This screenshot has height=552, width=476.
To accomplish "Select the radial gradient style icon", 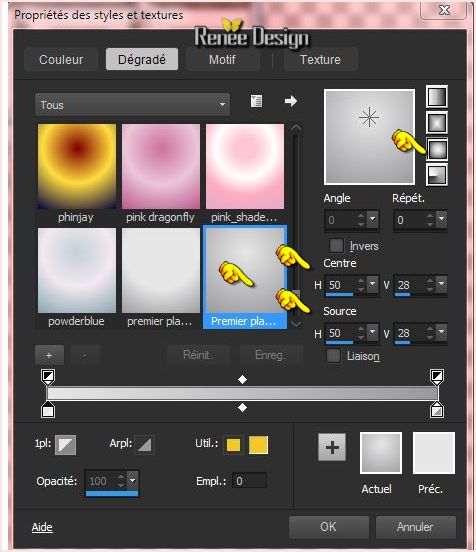I will (437, 175).
